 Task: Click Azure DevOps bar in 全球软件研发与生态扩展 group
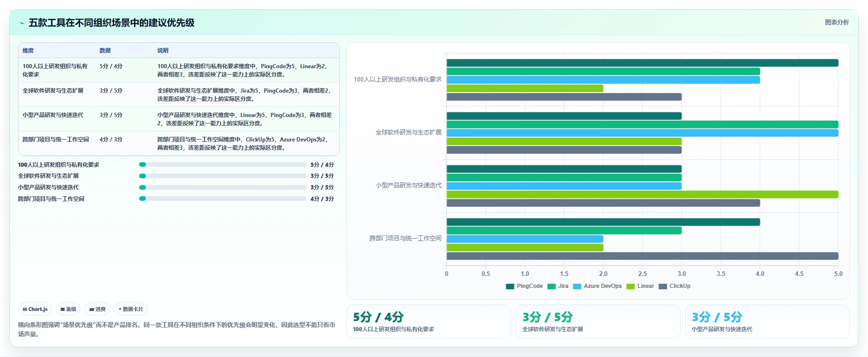click(642, 133)
